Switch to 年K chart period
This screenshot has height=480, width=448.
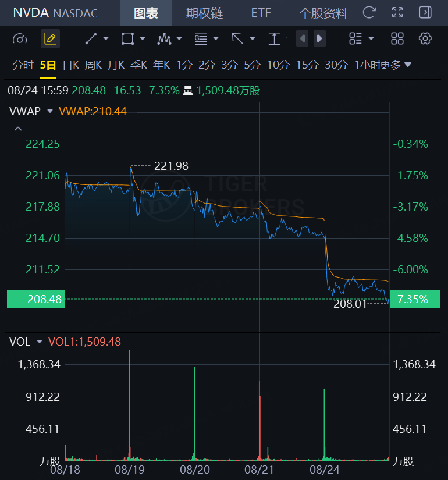click(x=161, y=65)
